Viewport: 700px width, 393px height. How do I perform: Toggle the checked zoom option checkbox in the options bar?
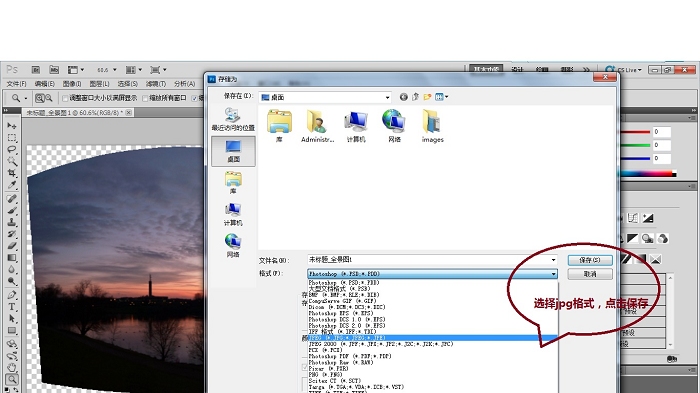(x=194, y=98)
